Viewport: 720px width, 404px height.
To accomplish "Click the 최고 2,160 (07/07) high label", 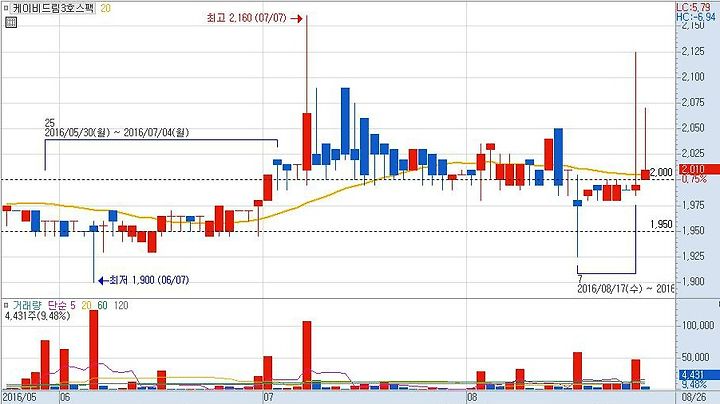I will point(247,18).
